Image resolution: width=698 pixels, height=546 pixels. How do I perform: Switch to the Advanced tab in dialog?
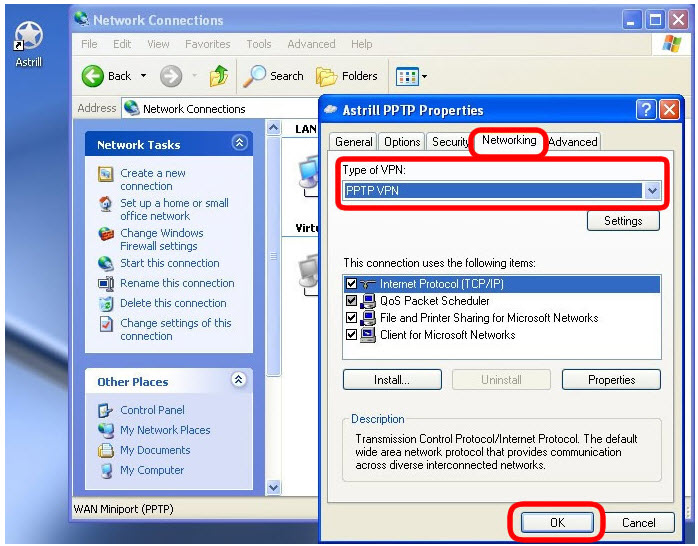point(573,142)
